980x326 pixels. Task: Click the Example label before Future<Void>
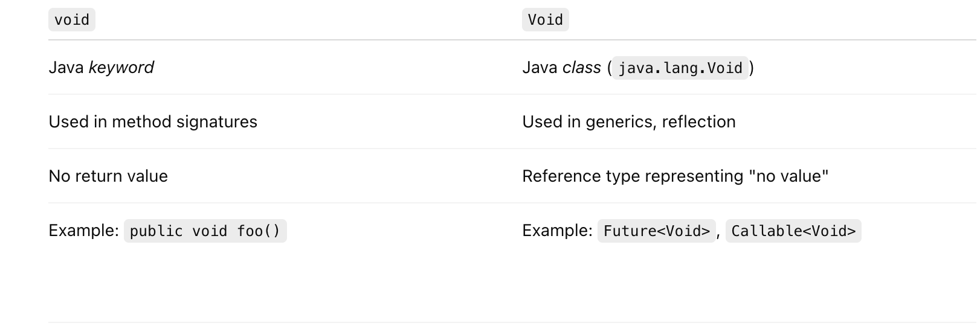point(557,231)
